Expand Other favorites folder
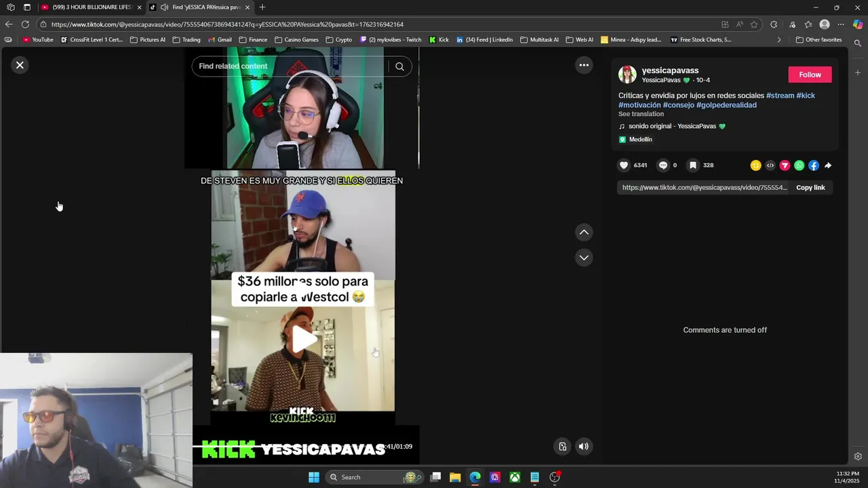This screenshot has height=488, width=868. click(818, 40)
